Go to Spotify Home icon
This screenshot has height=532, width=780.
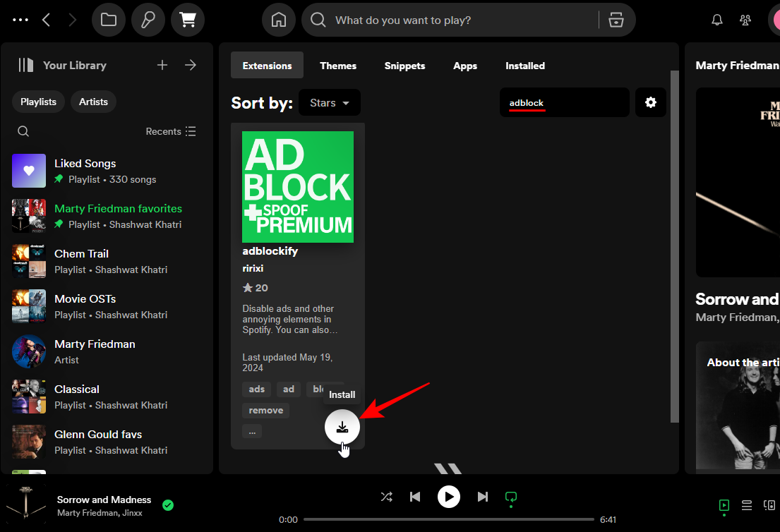point(278,20)
